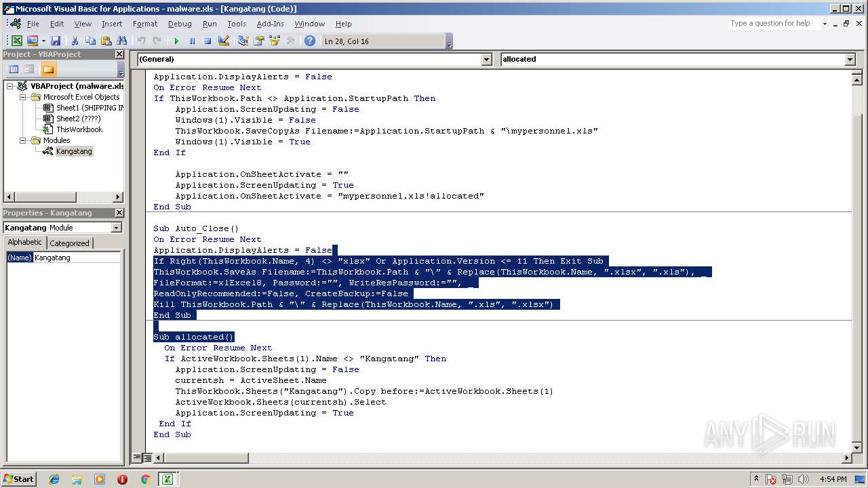
Task: Click the Redo arrow icon
Action: click(x=157, y=41)
